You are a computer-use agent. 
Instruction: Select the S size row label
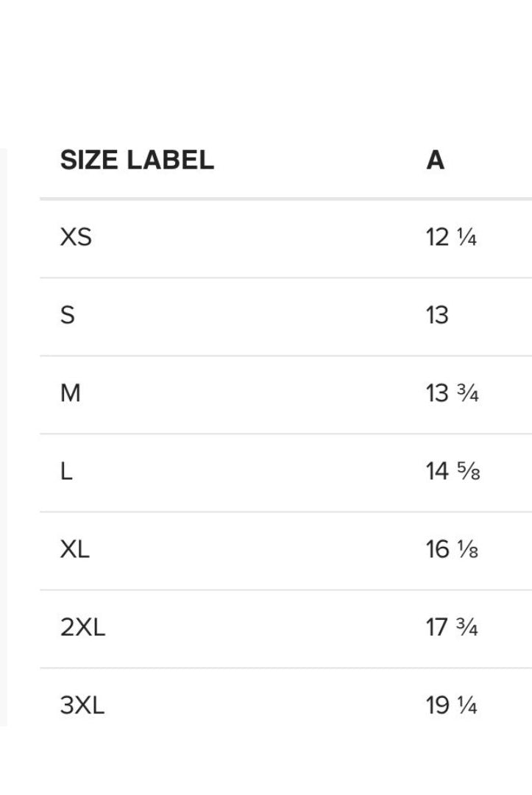(68, 315)
